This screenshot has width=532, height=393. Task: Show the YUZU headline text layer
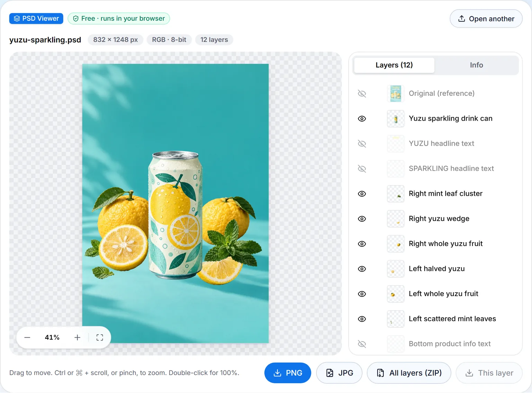point(362,144)
